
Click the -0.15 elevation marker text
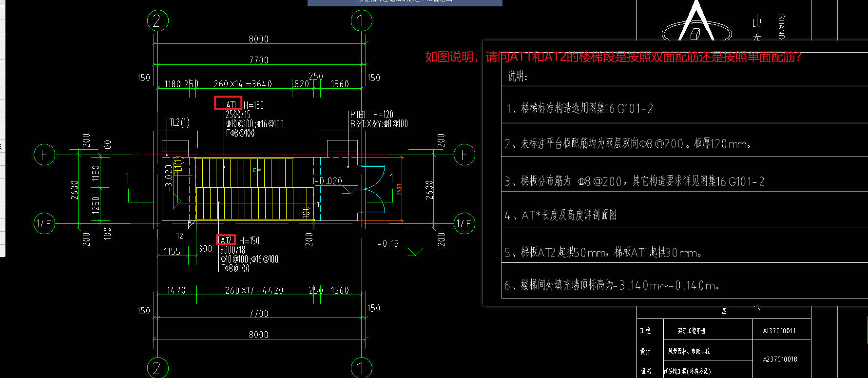pos(388,243)
